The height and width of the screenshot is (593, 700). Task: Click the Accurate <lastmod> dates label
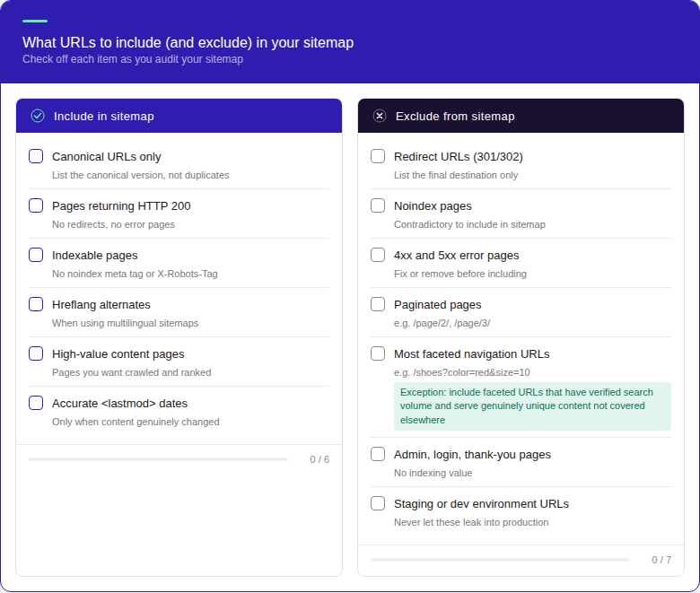pyautogui.click(x=119, y=404)
